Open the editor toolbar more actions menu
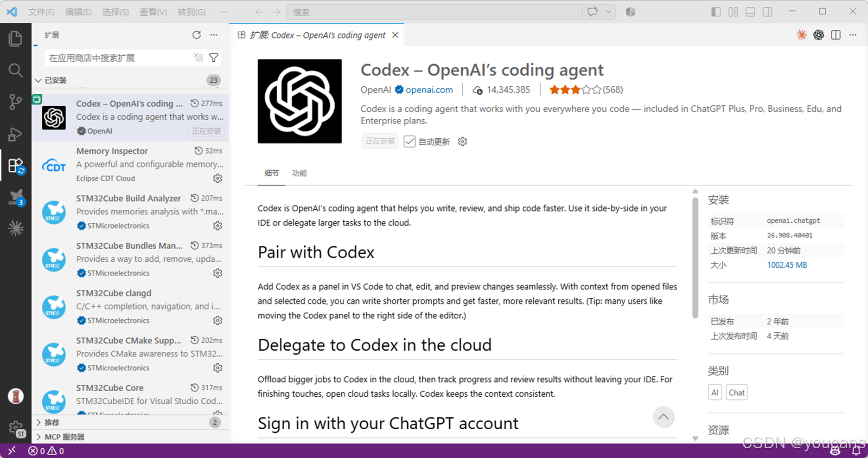This screenshot has width=868, height=458. 853,35
